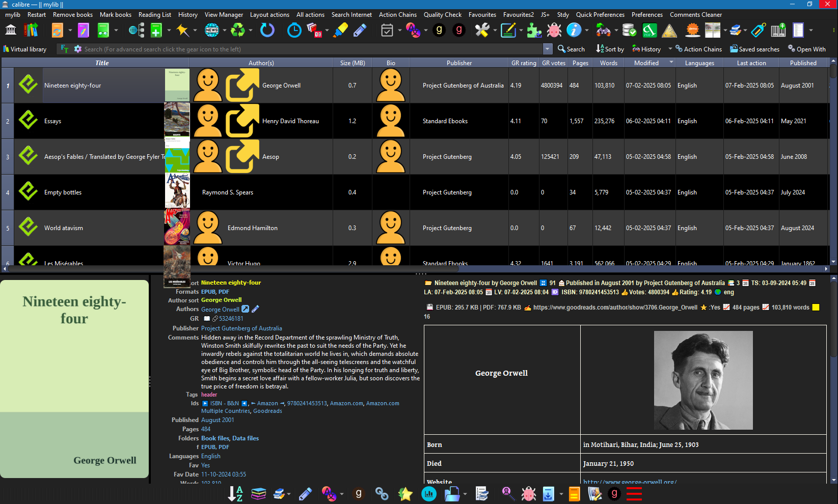Expand dropdown next to recycle icon

pos(251,31)
